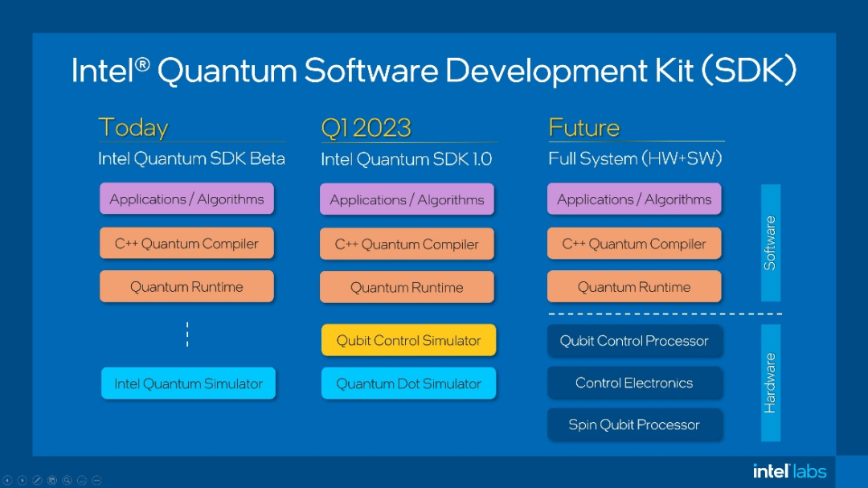Click the Quantum Dot Simulator box

click(x=408, y=383)
